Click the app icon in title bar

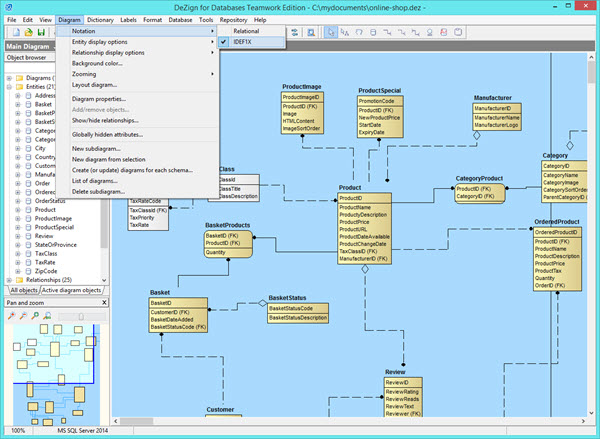[9, 7]
